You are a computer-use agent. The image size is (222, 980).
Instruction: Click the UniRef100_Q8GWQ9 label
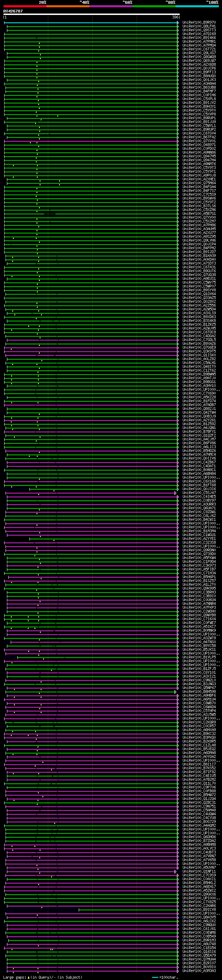[199, 57]
